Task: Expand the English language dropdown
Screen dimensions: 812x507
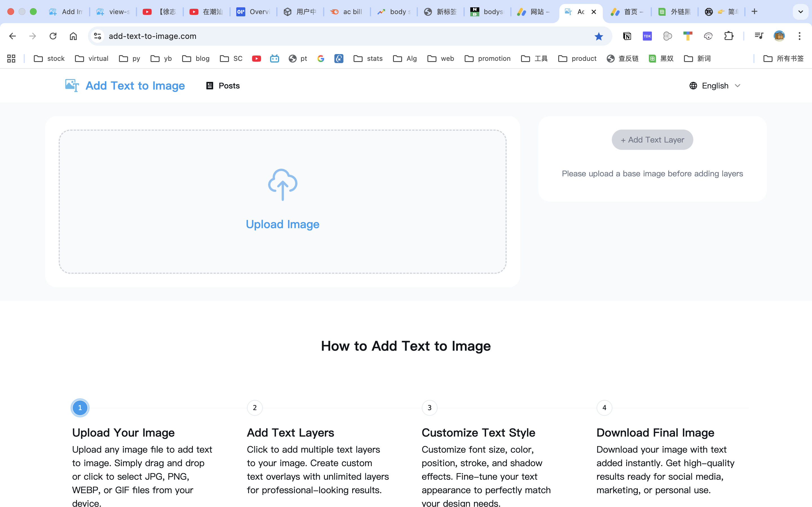Action: [x=715, y=86]
